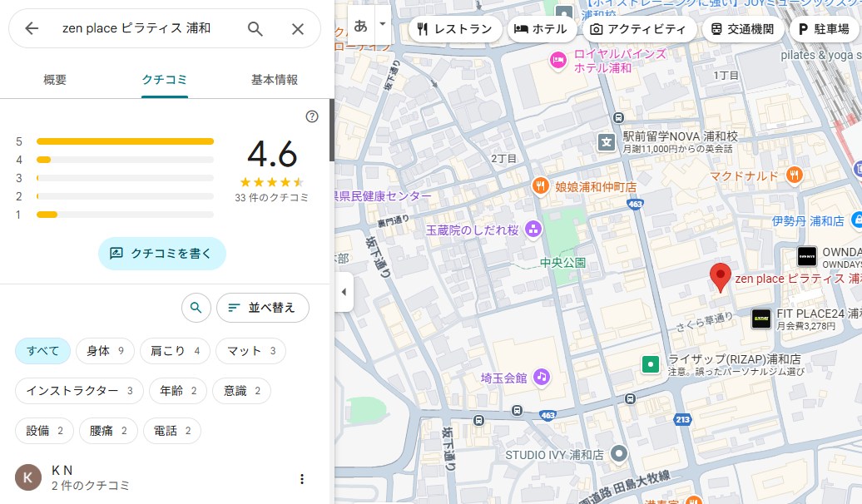Viewport: 862px width, 504px height.
Task: Open the K N review three-dot menu
Action: tap(302, 479)
